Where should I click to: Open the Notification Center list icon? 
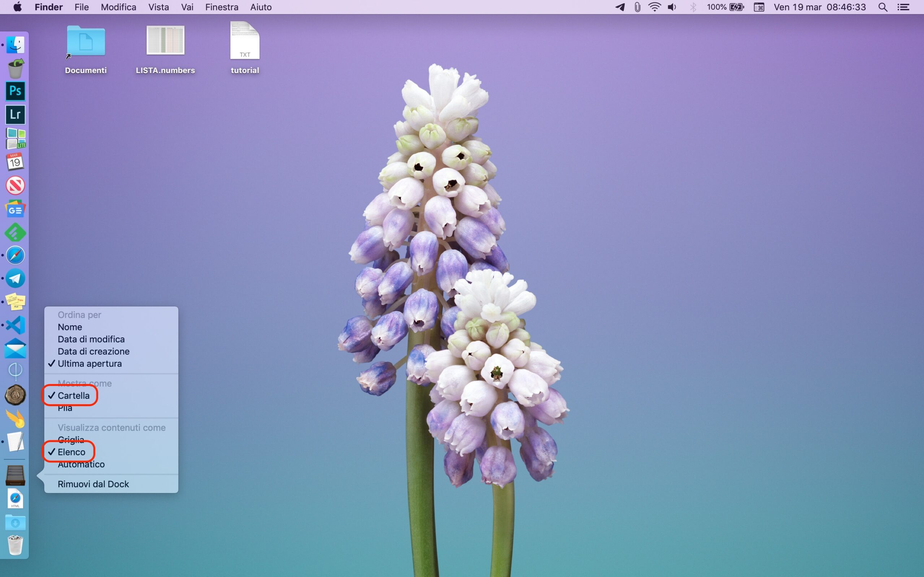(x=903, y=7)
